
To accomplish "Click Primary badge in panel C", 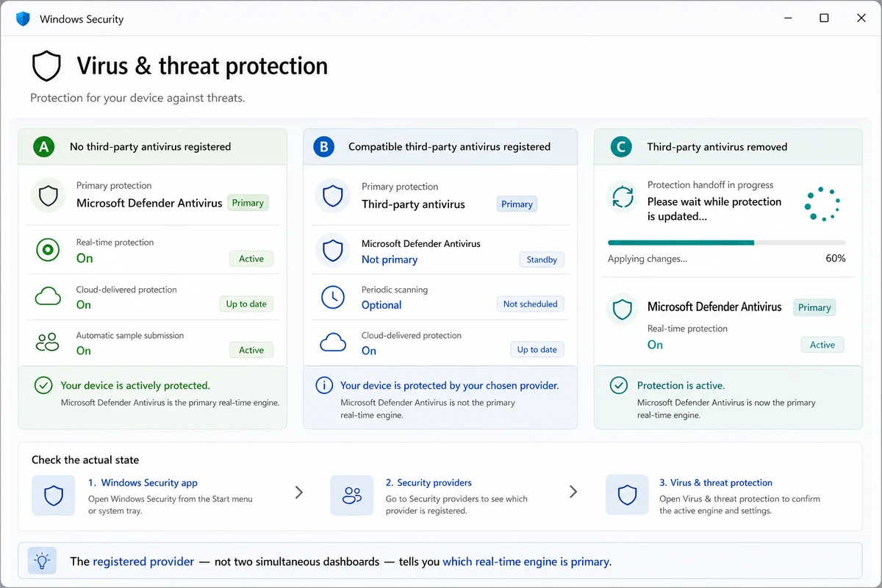I will tap(814, 308).
